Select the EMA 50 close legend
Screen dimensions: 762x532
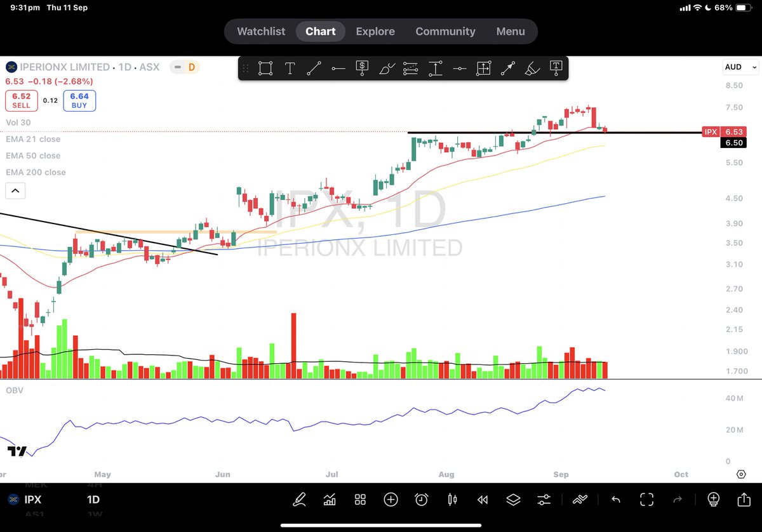coord(32,156)
